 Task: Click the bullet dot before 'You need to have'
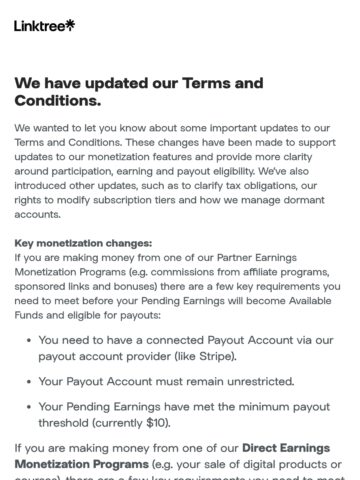pyautogui.click(x=29, y=341)
